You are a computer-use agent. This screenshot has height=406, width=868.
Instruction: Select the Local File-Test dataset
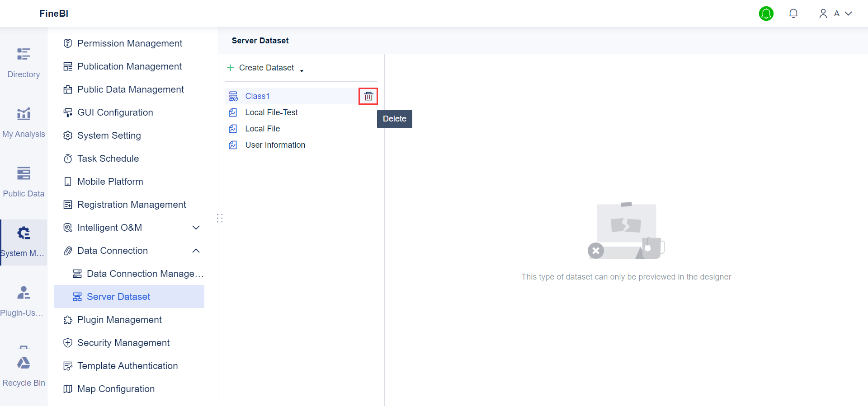click(271, 112)
